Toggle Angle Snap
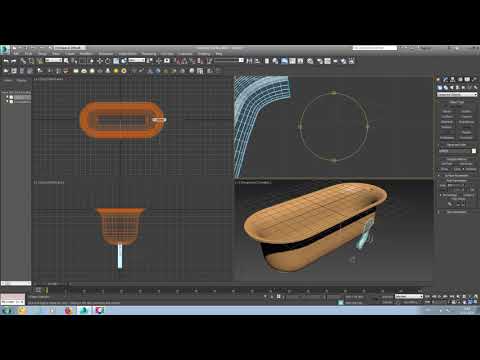The height and width of the screenshot is (360, 480). pyautogui.click(x=185, y=61)
